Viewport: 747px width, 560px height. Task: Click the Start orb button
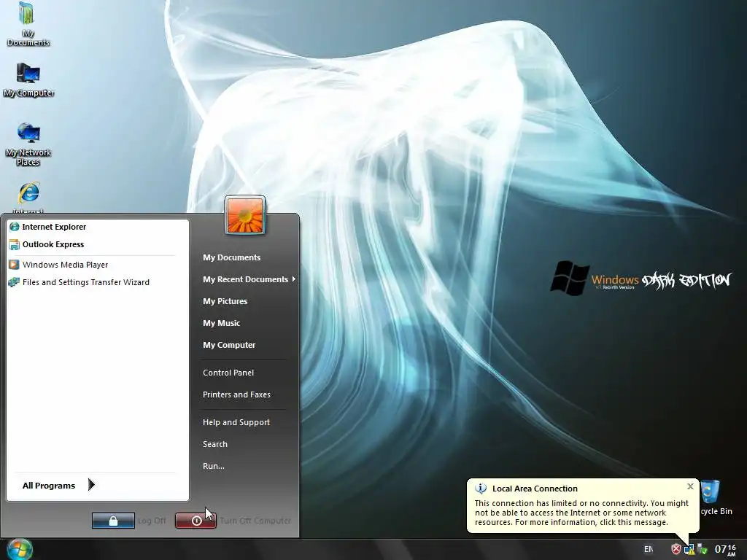point(19,548)
